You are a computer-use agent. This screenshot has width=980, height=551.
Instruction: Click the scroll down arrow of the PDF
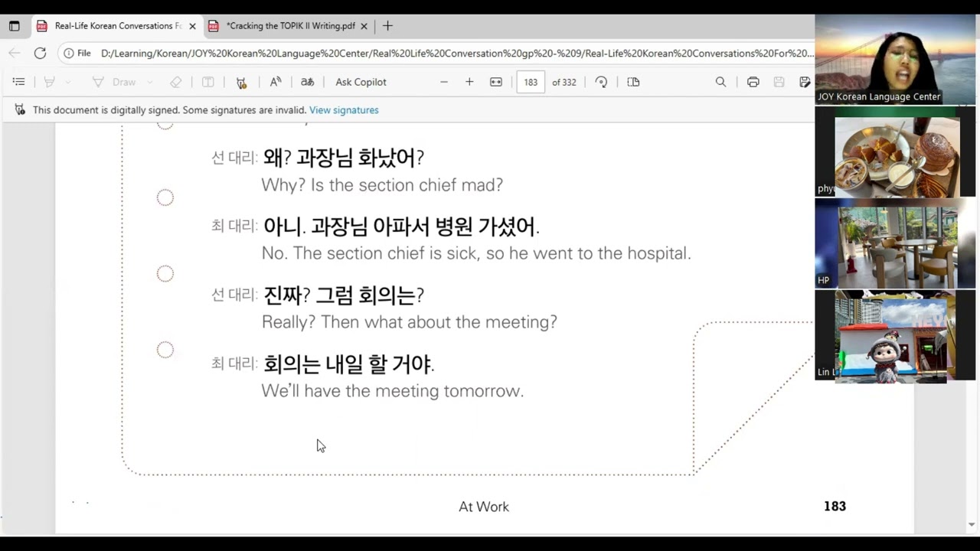coord(972,525)
